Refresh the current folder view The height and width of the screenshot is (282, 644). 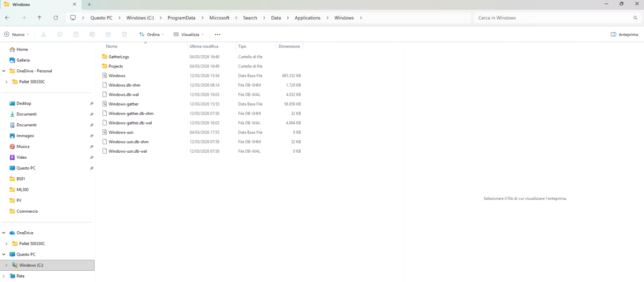pos(56,18)
